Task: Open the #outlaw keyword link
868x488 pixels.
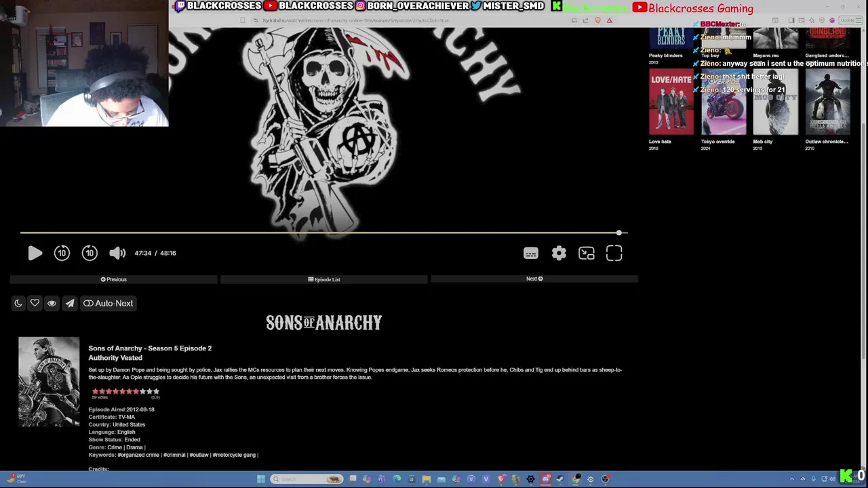Action: click(x=199, y=455)
